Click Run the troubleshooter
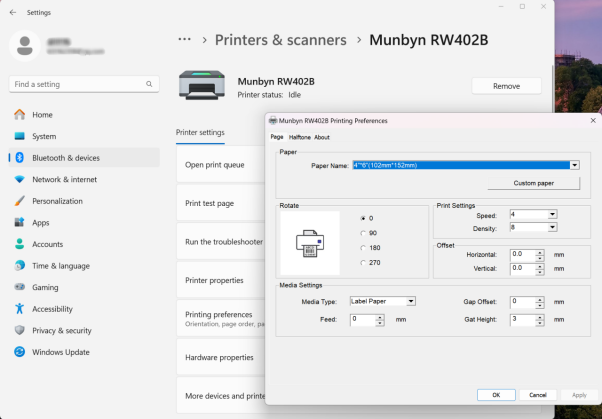The width and height of the screenshot is (602, 419). [221, 242]
